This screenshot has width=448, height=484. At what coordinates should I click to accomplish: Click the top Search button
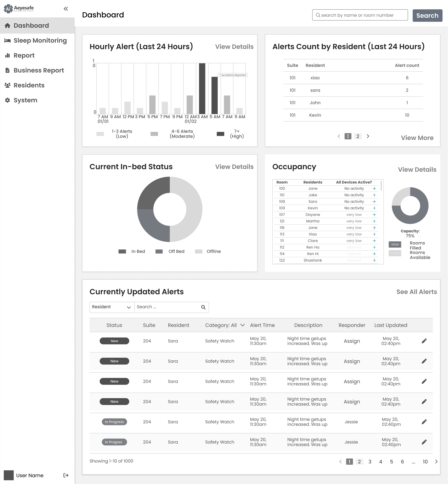point(427,16)
